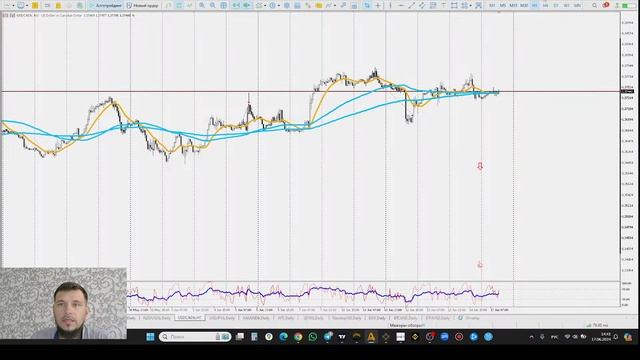This screenshot has width=640, height=360.
Task: Expand the objects tool dropdown arrow
Action: [x=470, y=5]
